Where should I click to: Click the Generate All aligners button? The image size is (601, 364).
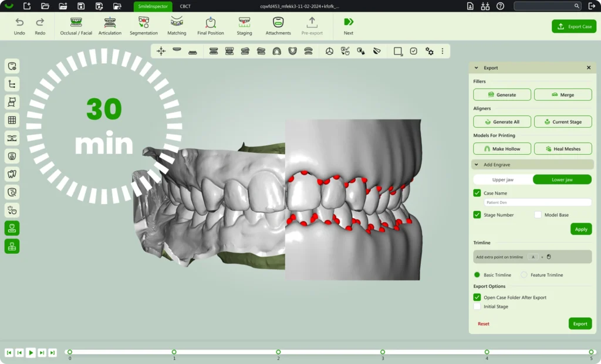point(502,122)
